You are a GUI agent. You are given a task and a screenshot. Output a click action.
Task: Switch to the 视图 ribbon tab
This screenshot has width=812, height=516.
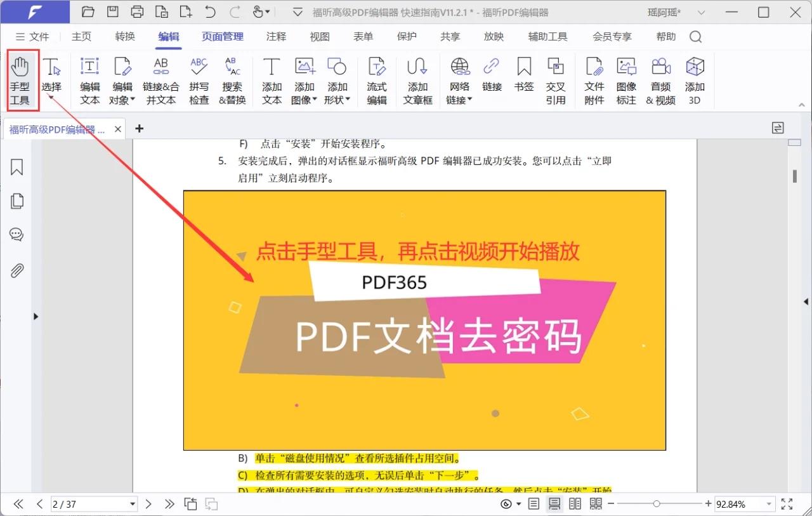(x=320, y=37)
